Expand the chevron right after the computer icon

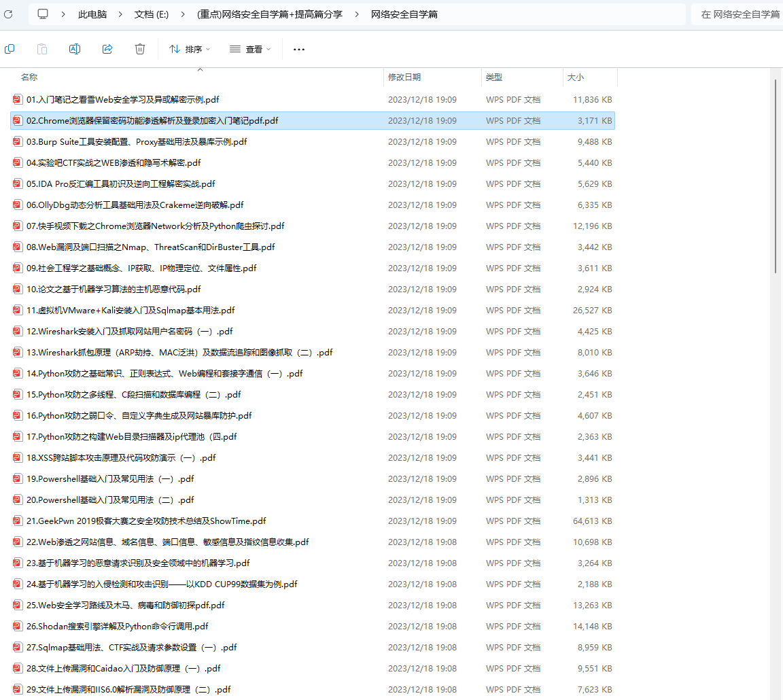(x=63, y=14)
